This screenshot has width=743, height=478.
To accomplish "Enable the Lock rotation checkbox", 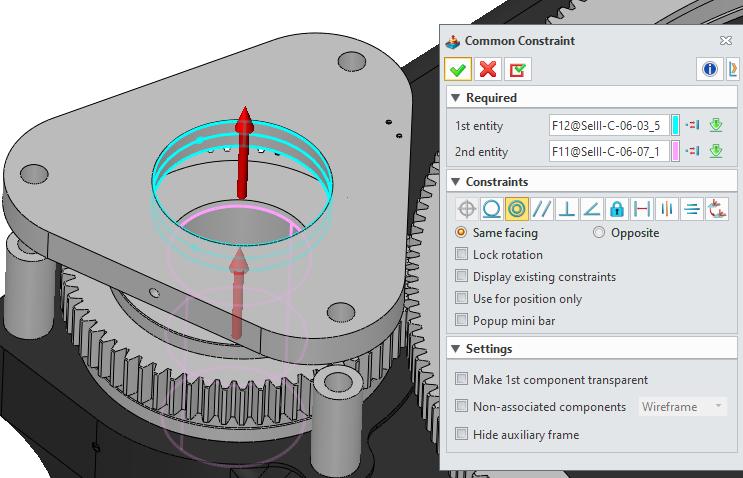I will tap(461, 255).
